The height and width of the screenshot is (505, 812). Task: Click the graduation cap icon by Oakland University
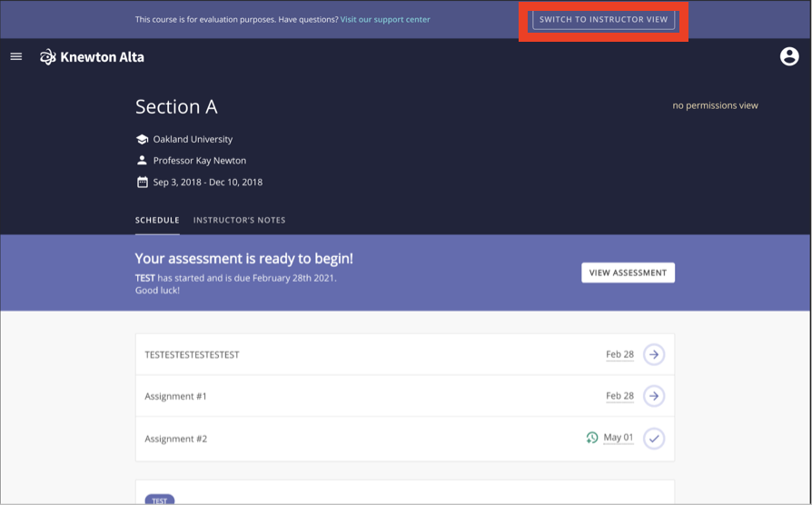coord(142,139)
